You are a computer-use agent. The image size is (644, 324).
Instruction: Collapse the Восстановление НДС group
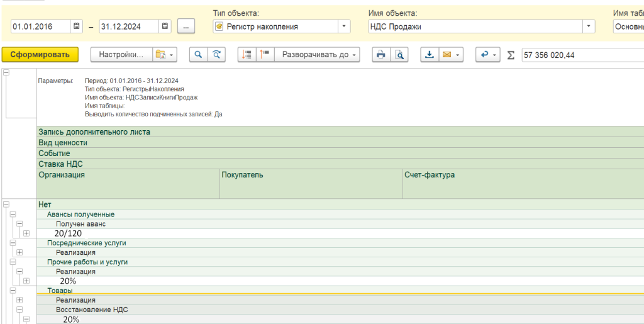pos(19,310)
